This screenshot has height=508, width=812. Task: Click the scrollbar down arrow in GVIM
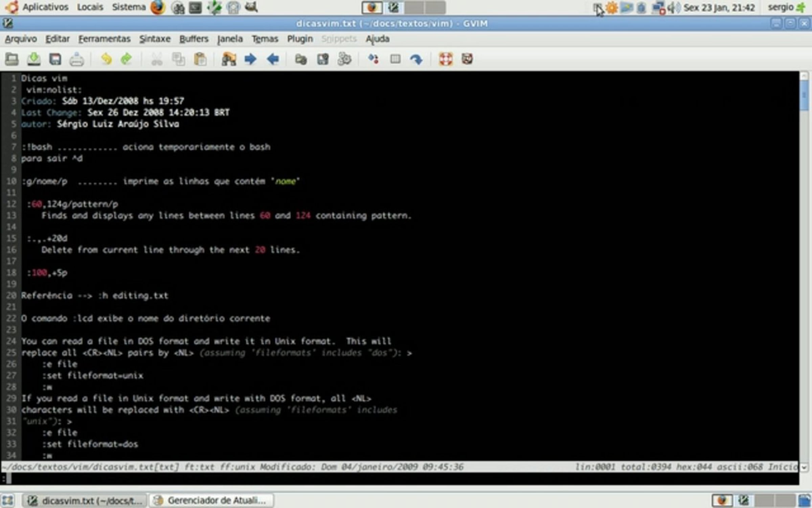coord(804,467)
